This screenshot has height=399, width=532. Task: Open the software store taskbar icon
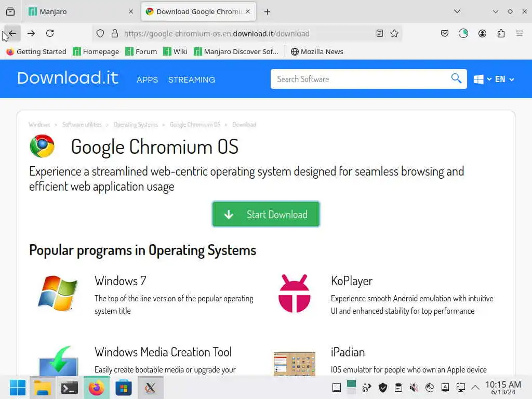coord(124,388)
